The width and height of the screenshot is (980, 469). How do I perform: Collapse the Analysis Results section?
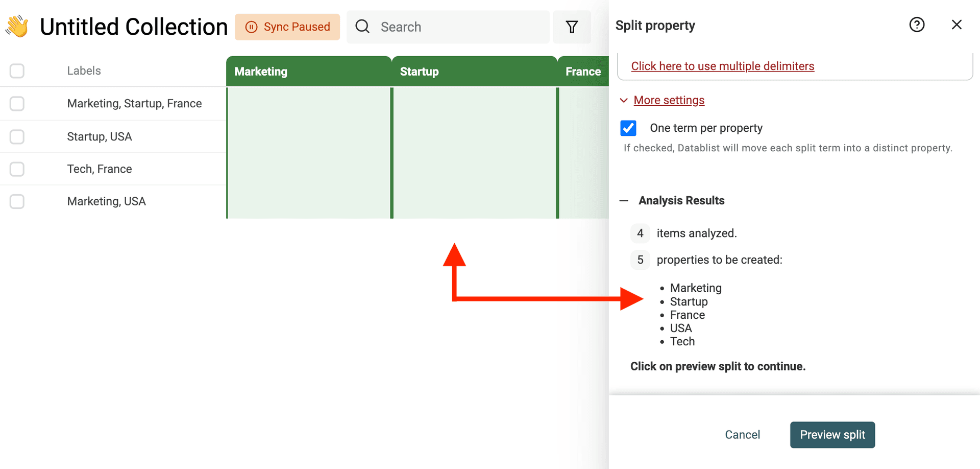(624, 201)
